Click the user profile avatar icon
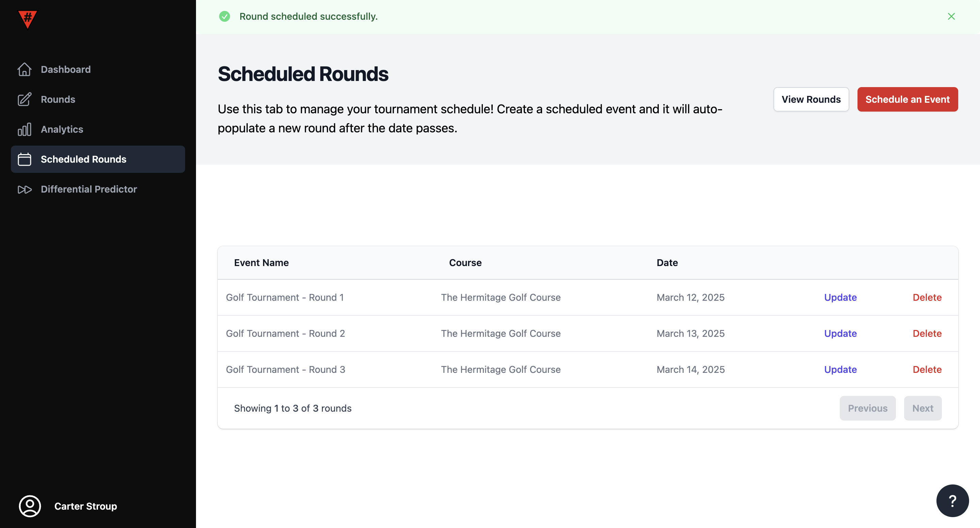980x528 pixels. point(30,506)
